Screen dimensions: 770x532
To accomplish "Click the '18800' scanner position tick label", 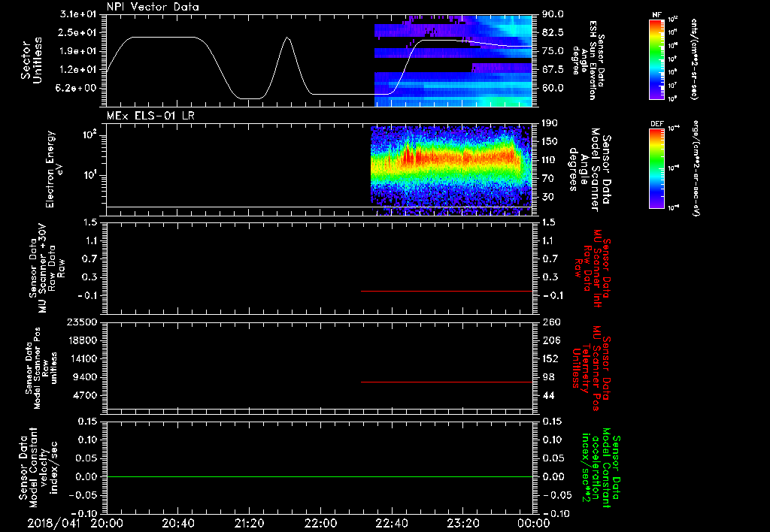I will click(81, 340).
